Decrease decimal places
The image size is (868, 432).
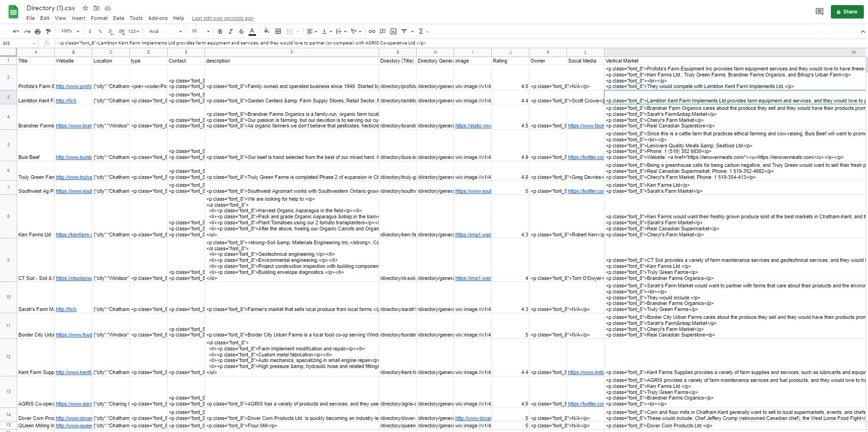pos(110,32)
